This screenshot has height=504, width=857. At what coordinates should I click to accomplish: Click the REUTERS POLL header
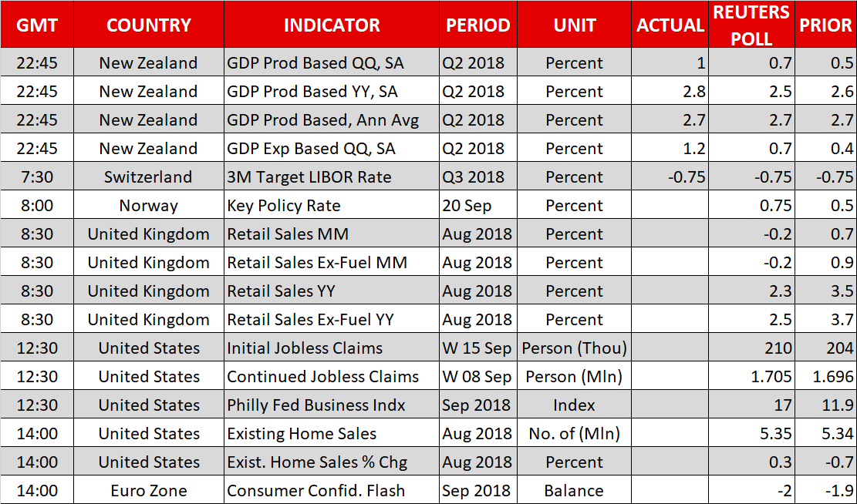(751, 25)
